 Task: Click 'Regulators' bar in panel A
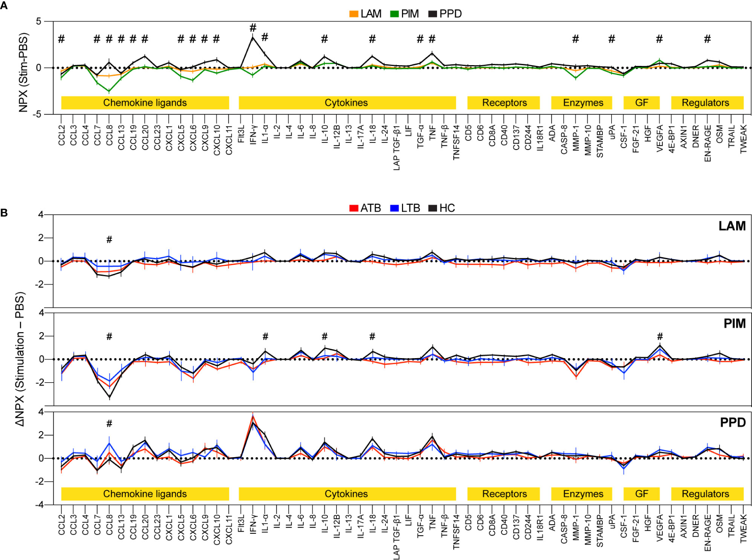[707, 103]
